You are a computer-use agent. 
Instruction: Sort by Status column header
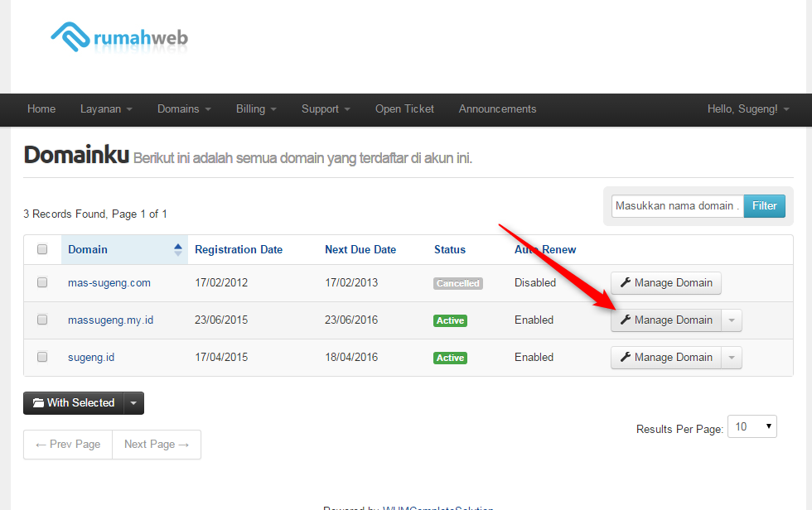coord(449,249)
